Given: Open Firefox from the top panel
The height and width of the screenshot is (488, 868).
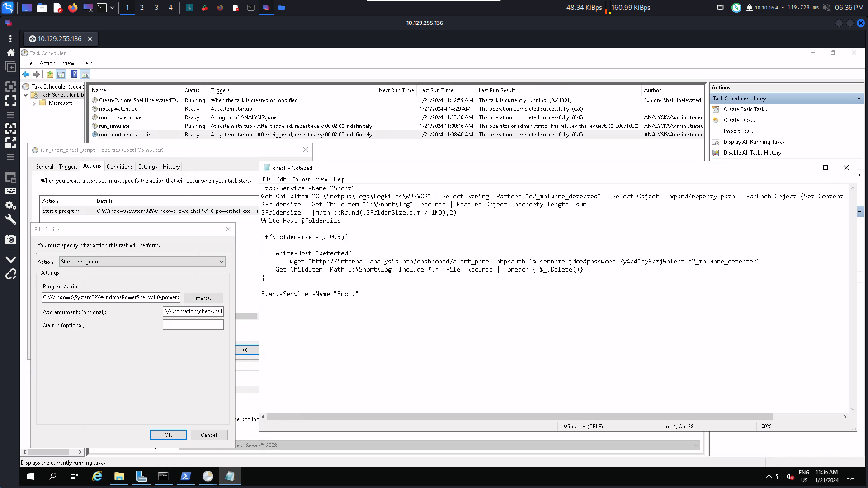Looking at the screenshot, I should tap(73, 8).
